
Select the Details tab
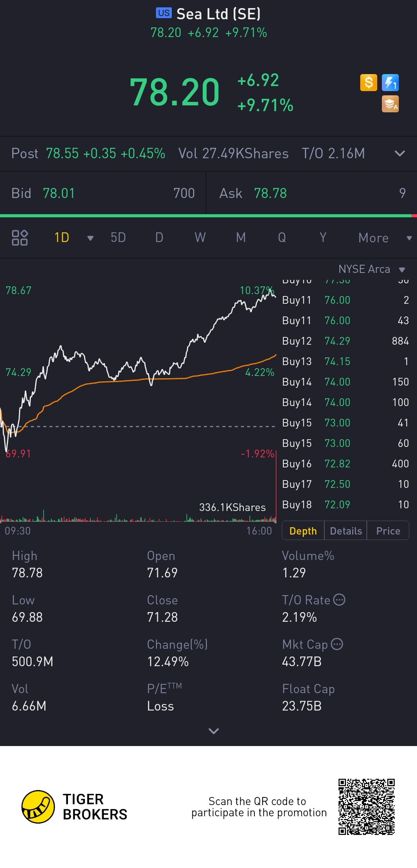click(346, 531)
